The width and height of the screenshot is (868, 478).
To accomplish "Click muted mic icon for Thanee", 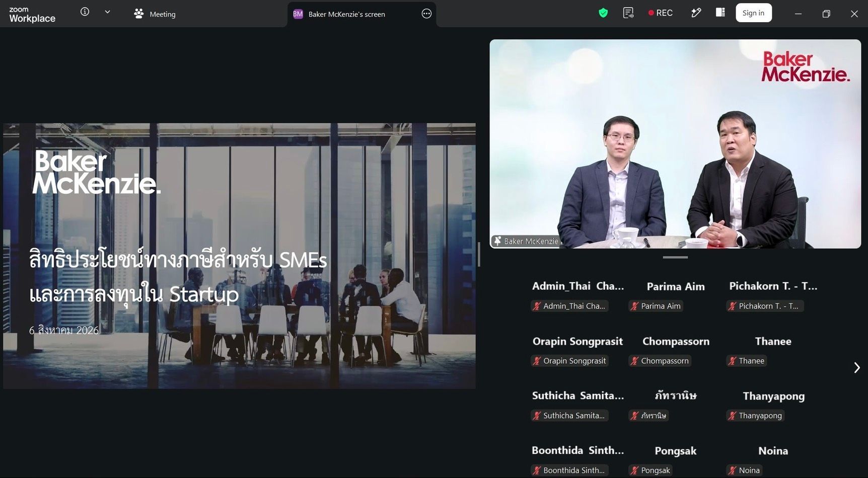I will (x=732, y=361).
